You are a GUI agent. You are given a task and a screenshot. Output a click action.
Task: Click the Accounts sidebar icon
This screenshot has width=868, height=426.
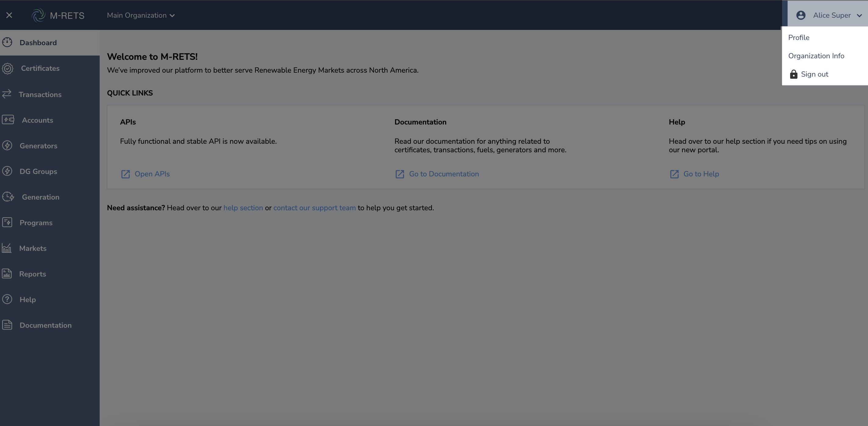[x=8, y=120]
